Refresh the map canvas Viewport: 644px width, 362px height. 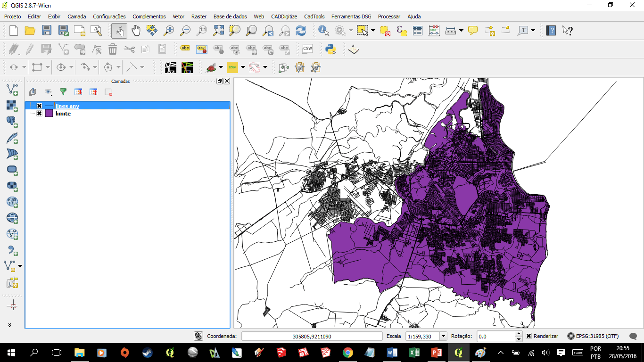[x=300, y=30]
